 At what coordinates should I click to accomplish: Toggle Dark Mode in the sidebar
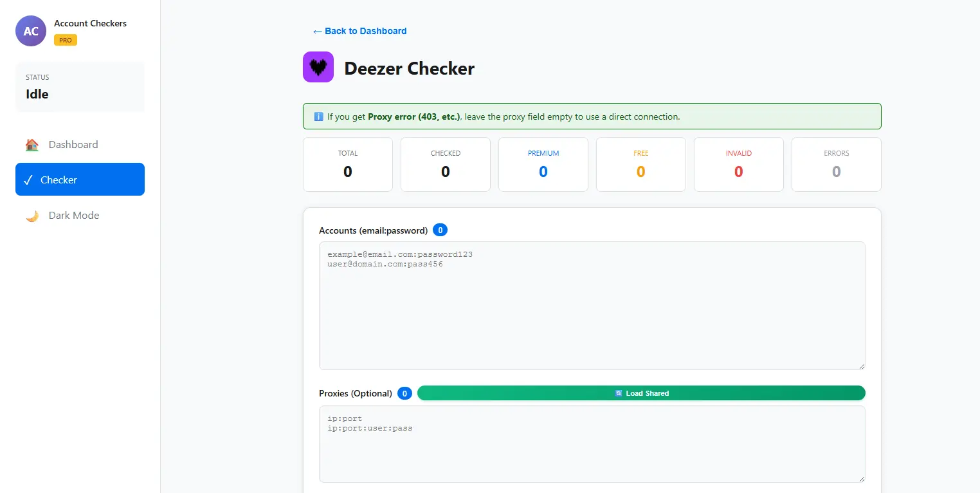(x=80, y=215)
